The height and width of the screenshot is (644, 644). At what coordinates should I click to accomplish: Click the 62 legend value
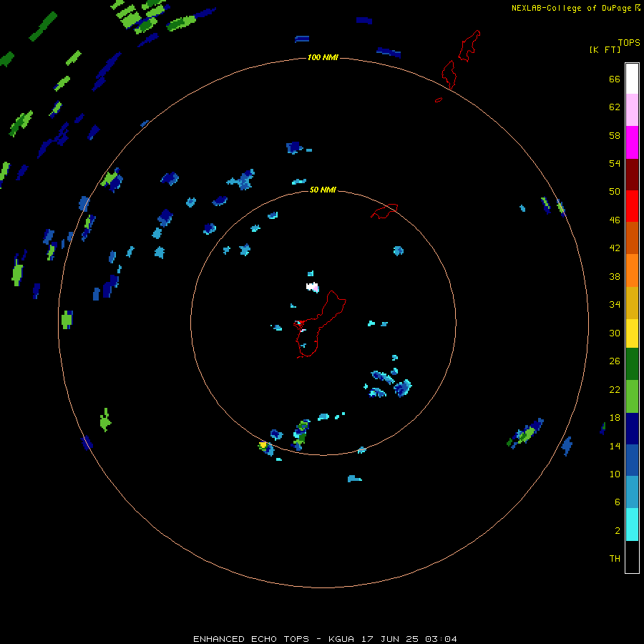615,107
